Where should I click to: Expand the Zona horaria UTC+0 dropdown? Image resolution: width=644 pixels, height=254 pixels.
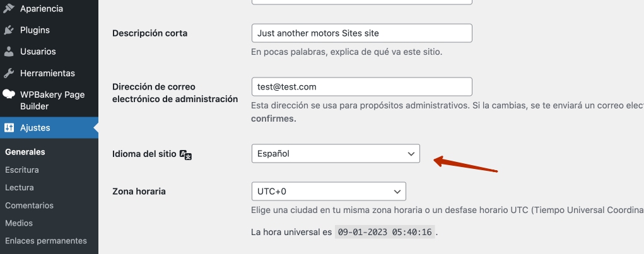pyautogui.click(x=328, y=191)
